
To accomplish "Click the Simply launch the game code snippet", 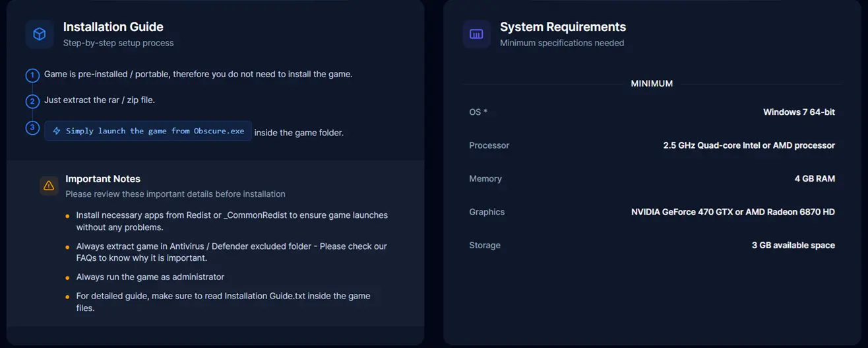I will click(148, 131).
